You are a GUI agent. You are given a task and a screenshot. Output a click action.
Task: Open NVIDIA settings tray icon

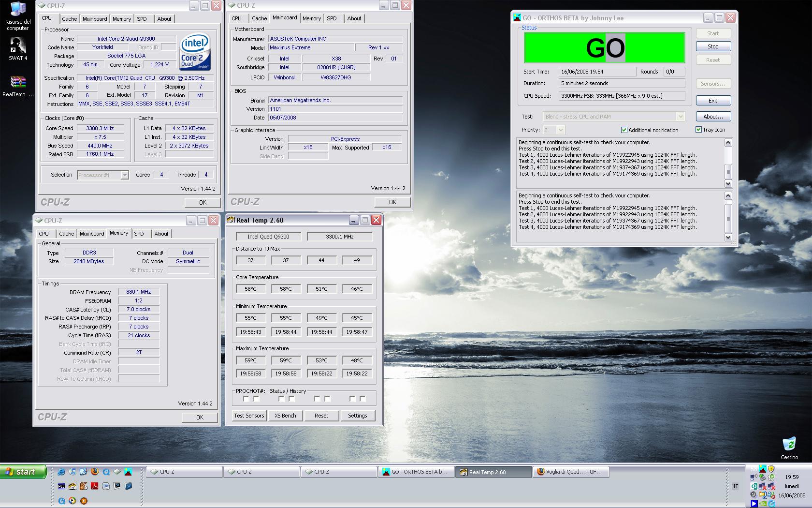(x=763, y=504)
